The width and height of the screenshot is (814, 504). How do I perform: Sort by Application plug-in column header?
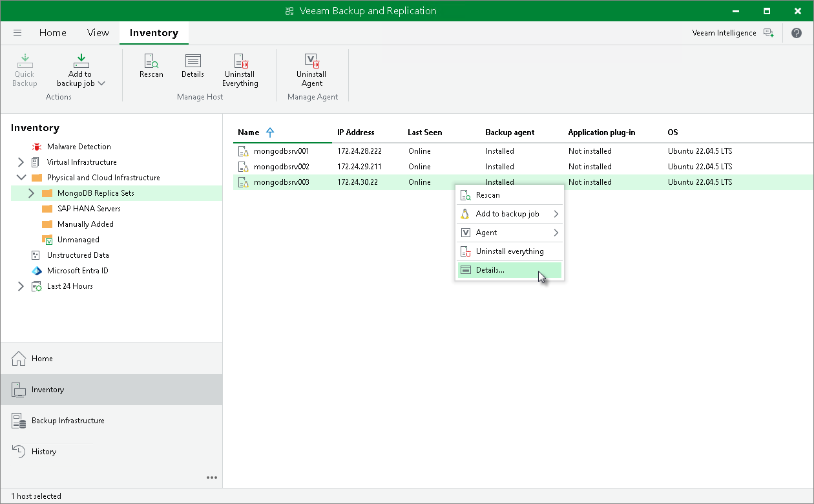coord(601,132)
